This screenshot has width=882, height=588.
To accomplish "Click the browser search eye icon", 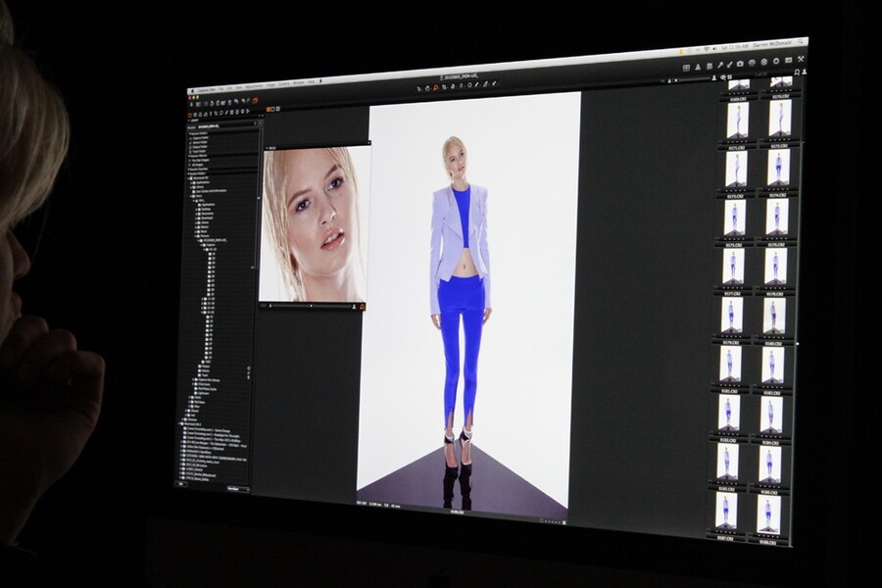I will (723, 77).
